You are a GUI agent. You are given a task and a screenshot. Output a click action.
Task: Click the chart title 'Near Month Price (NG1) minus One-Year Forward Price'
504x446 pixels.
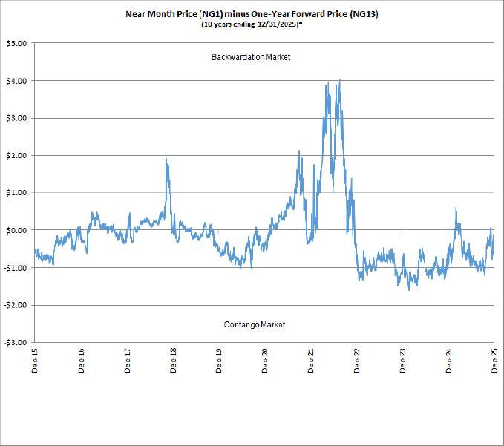click(x=252, y=13)
